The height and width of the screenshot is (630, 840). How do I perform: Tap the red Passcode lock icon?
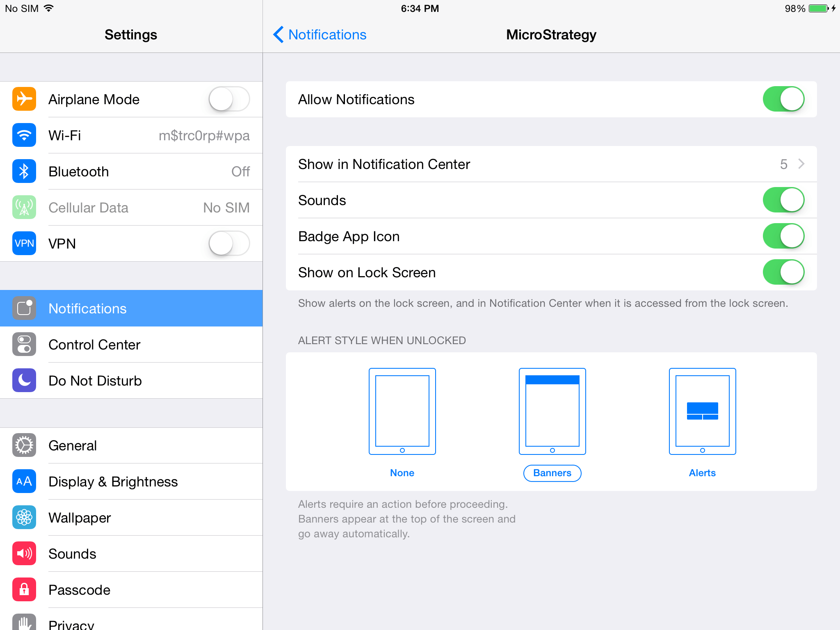pyautogui.click(x=24, y=590)
